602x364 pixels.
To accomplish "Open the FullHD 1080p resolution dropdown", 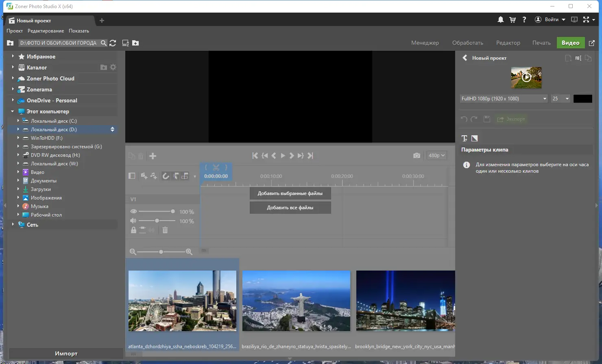I will coord(504,99).
